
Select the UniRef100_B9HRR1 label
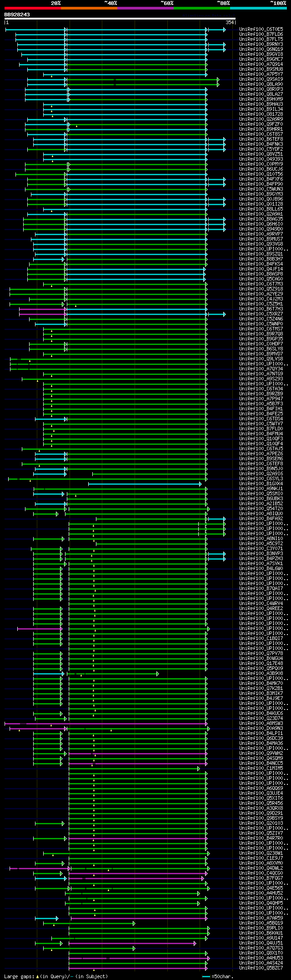pos(261,129)
